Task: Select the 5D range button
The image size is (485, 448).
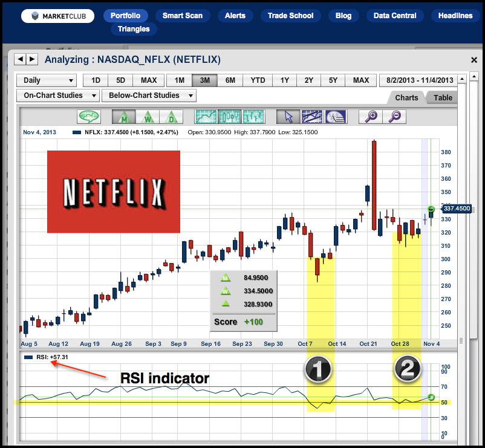Action: [x=120, y=80]
